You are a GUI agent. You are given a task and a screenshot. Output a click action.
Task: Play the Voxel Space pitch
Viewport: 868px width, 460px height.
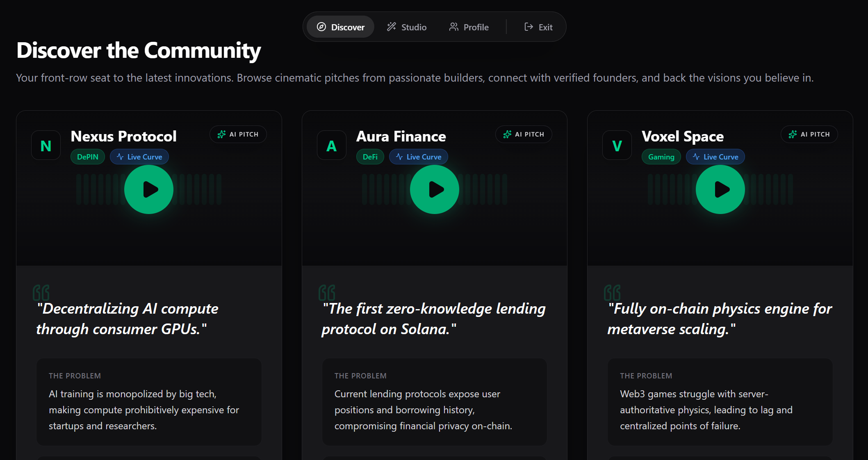pos(720,189)
